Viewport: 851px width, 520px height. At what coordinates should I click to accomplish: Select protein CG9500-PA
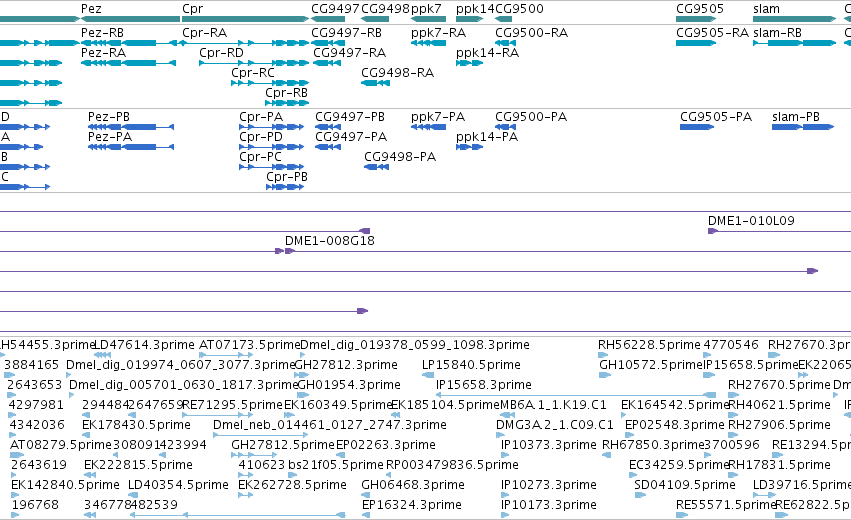click(x=531, y=117)
